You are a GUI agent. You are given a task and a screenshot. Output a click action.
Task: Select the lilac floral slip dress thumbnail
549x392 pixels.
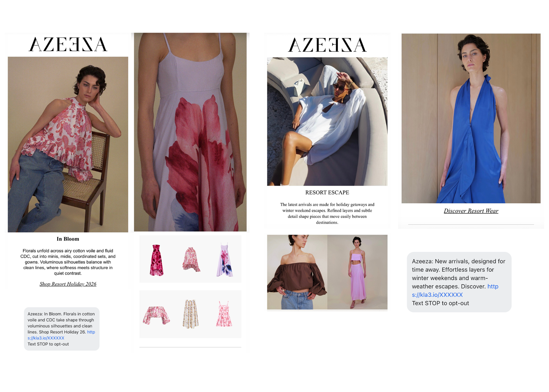coord(225,260)
